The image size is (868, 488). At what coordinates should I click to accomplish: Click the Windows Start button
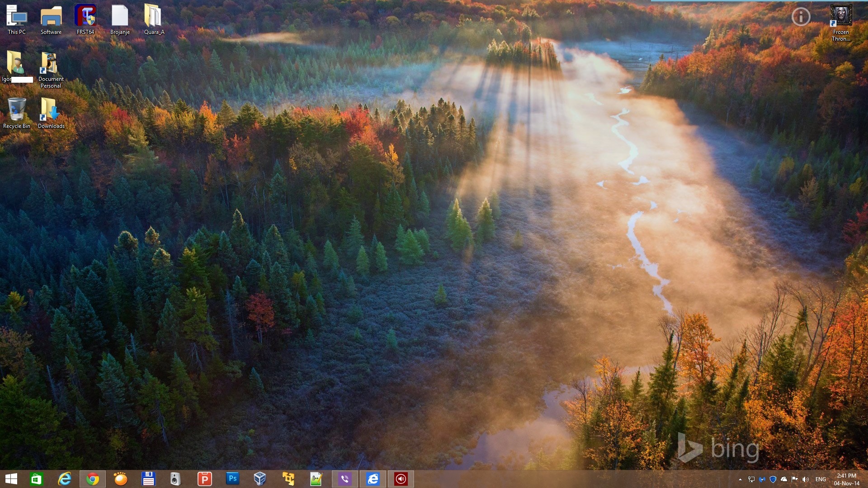coord(11,479)
